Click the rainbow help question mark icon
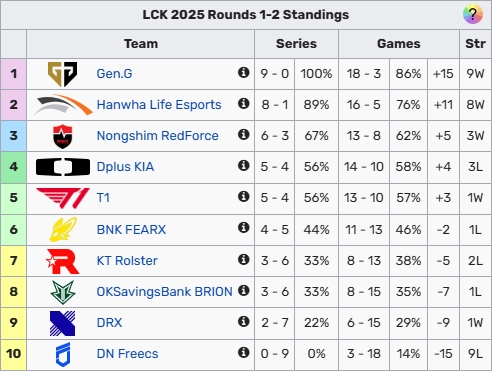This screenshot has height=371, width=493. [x=473, y=14]
